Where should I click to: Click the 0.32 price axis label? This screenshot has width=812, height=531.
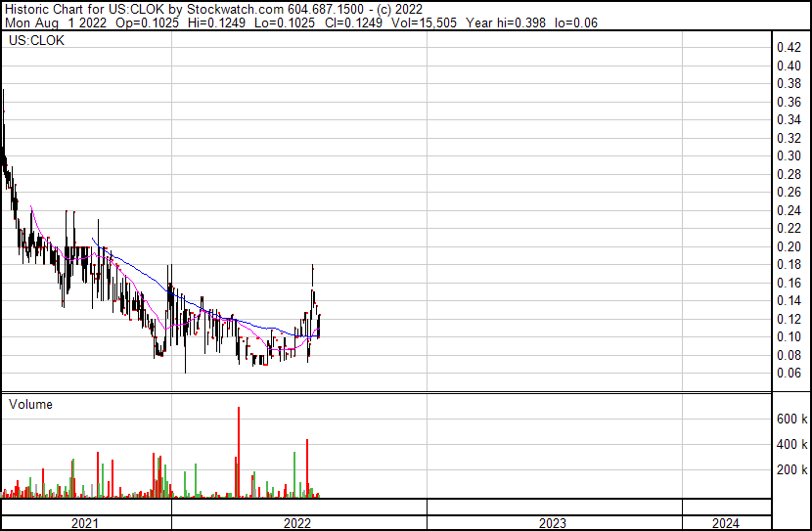(x=789, y=138)
